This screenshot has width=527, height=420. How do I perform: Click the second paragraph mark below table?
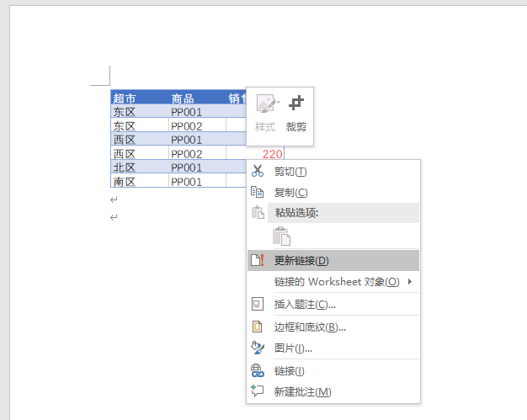(114, 217)
